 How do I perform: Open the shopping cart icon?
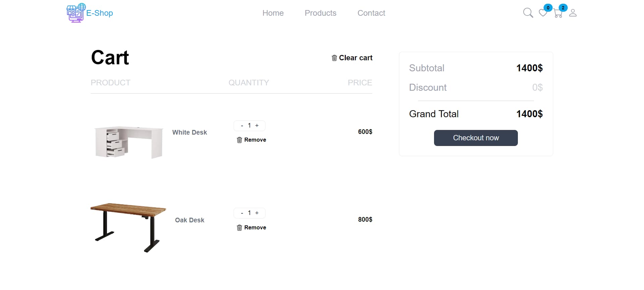[558, 13]
